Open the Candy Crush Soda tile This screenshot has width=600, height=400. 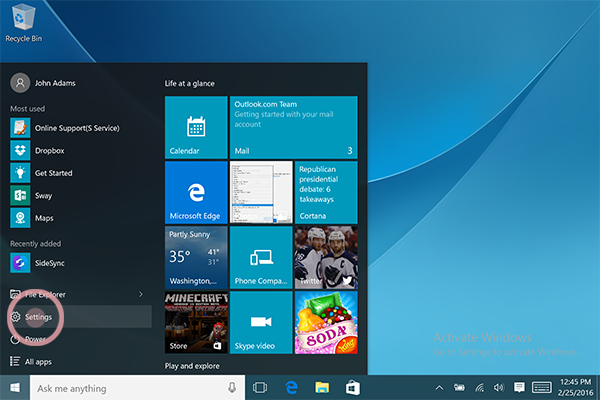coord(326,322)
